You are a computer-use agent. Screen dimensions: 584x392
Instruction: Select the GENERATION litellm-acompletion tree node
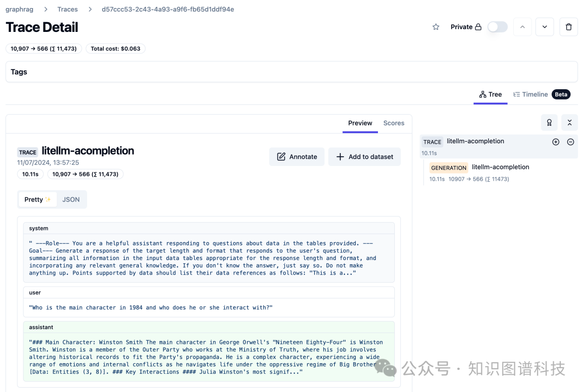[500, 168]
